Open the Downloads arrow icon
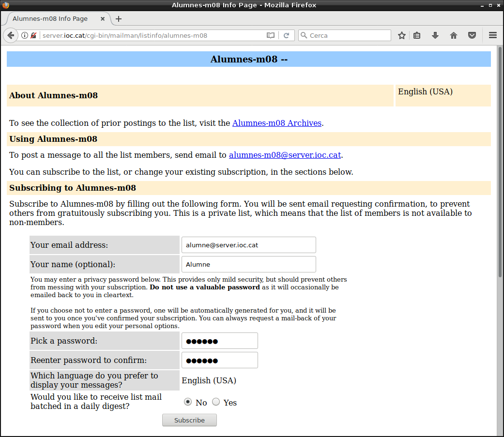This screenshot has width=504, height=437. [435, 35]
